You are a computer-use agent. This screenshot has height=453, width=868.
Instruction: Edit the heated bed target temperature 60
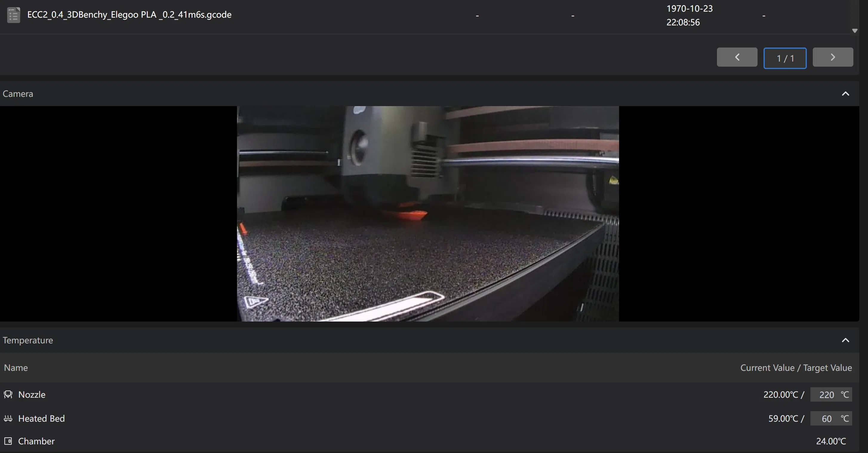coord(826,419)
